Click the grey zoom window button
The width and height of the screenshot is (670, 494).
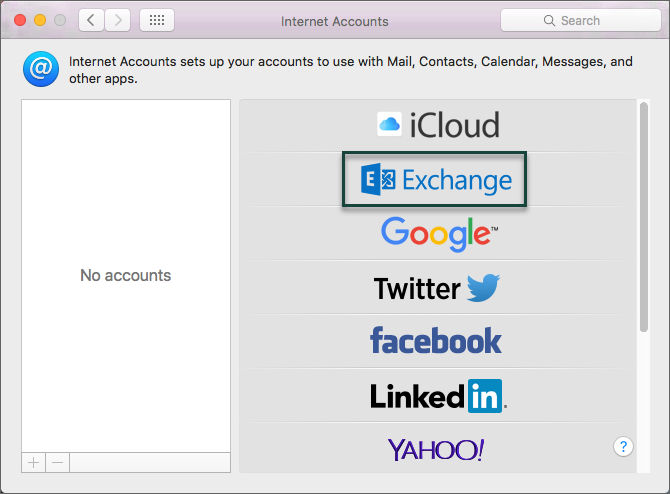click(x=60, y=20)
